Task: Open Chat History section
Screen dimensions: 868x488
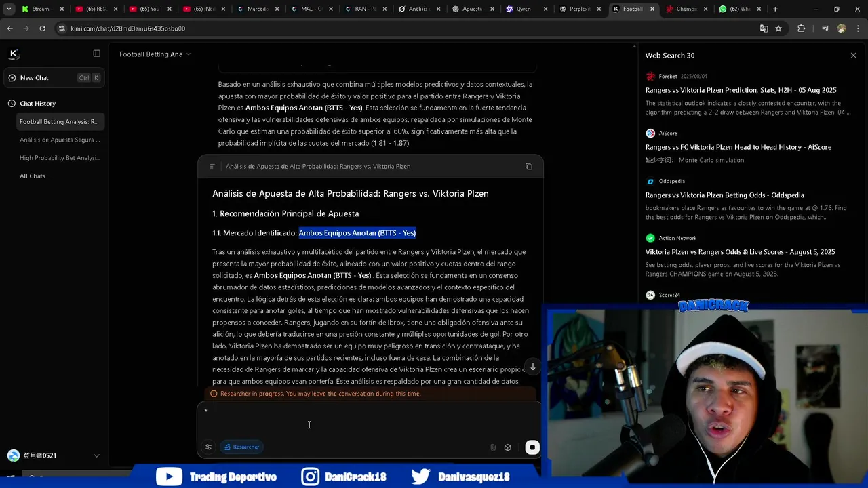Action: pyautogui.click(x=37, y=104)
